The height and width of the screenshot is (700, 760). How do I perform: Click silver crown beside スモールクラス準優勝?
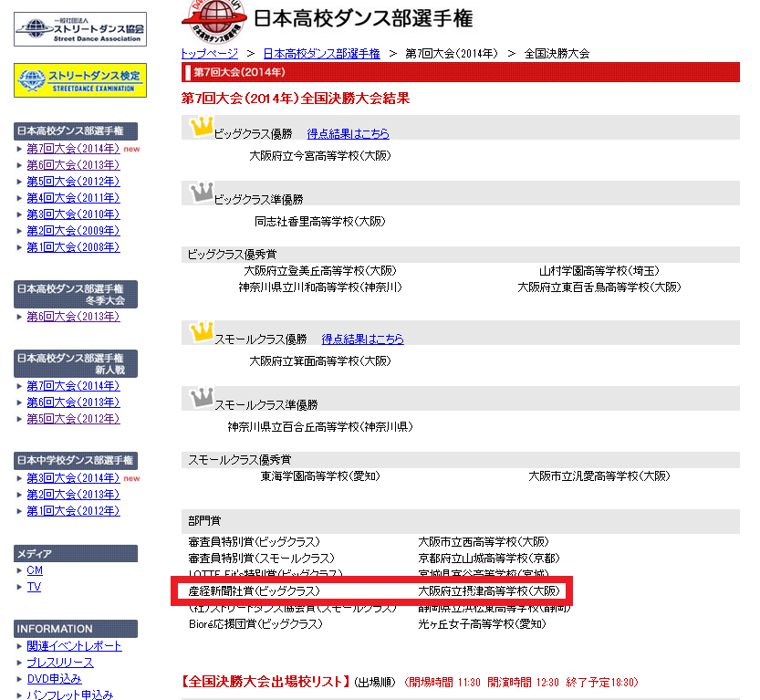click(201, 398)
